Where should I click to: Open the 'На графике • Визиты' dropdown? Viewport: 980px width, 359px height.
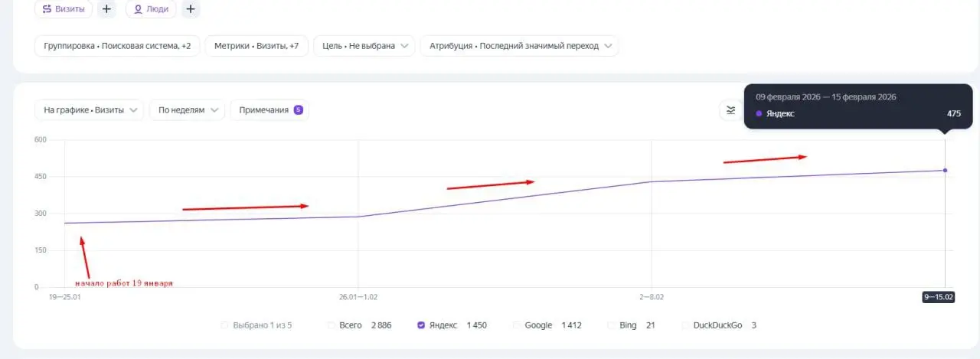89,110
